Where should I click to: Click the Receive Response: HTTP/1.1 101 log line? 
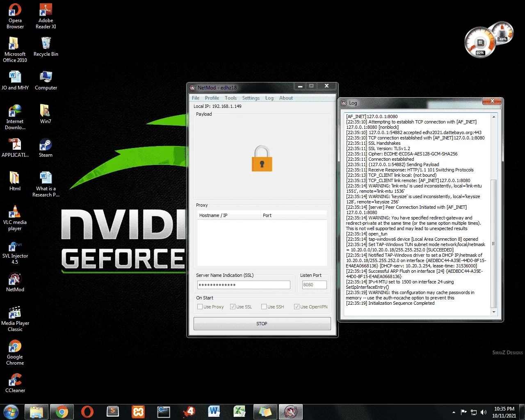coord(410,170)
